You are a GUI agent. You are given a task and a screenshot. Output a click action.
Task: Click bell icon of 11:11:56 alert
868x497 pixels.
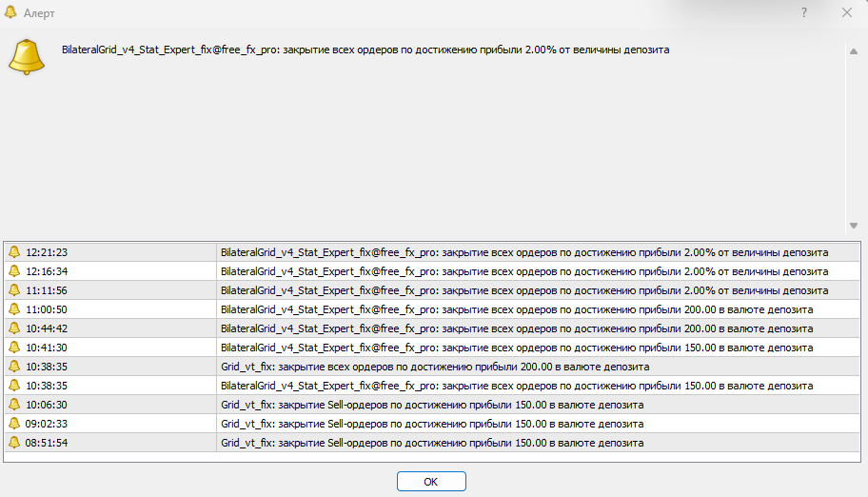14,289
